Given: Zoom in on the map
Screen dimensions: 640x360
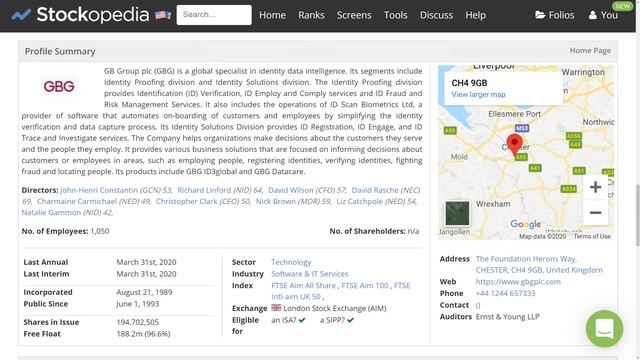Looking at the screenshot, I should (x=596, y=187).
